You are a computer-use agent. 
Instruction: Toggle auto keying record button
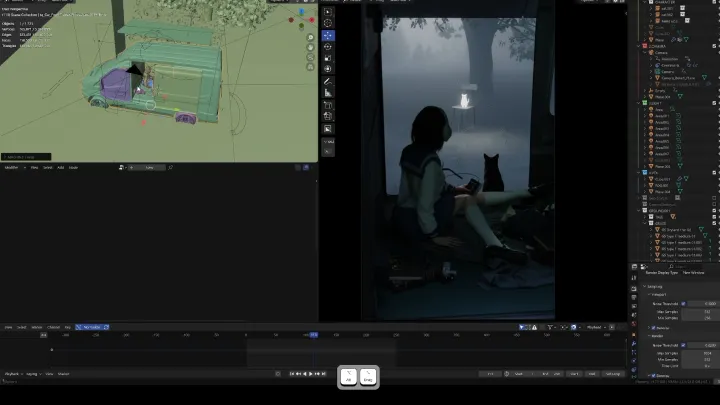278,374
